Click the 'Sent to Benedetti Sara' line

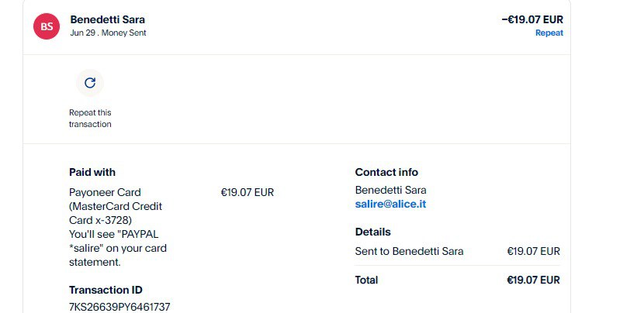[x=409, y=251]
